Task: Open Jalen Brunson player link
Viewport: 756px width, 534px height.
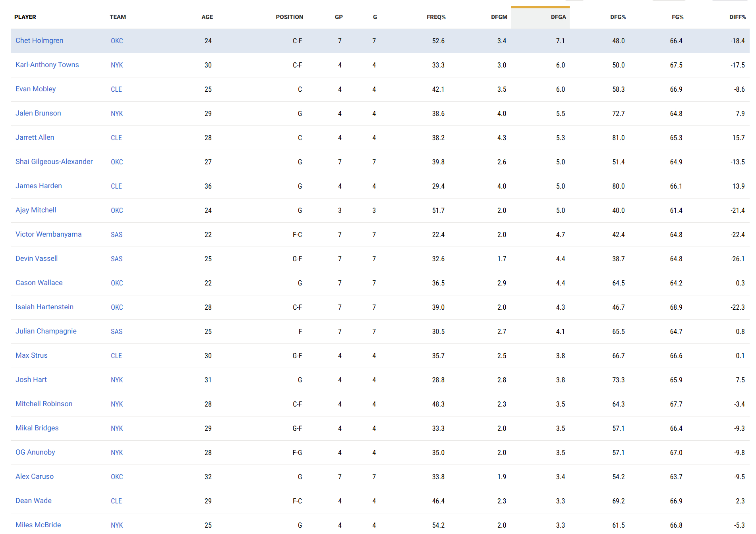Action: click(38, 113)
